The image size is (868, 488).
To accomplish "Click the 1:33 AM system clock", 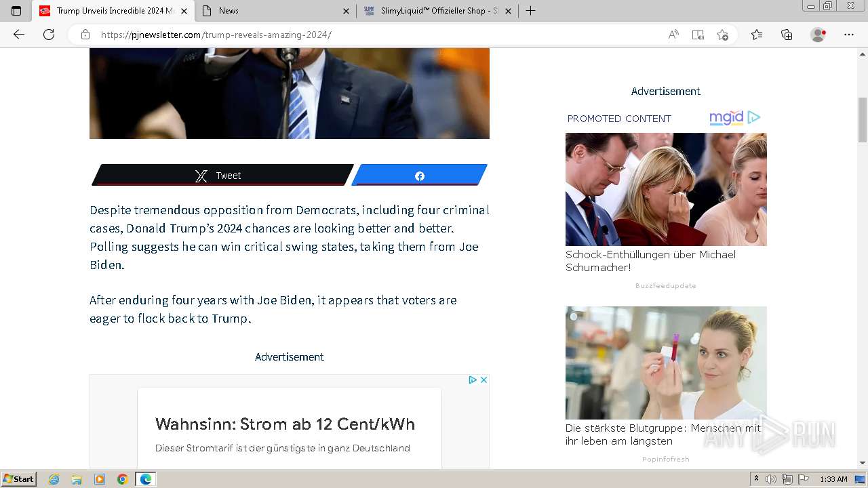I will pyautogui.click(x=833, y=479).
